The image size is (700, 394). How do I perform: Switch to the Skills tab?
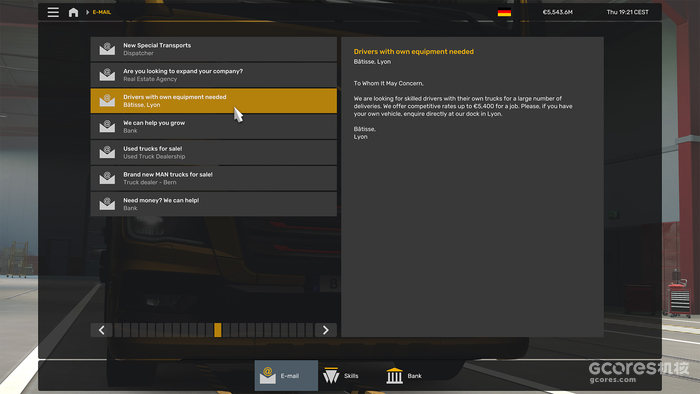click(x=341, y=376)
